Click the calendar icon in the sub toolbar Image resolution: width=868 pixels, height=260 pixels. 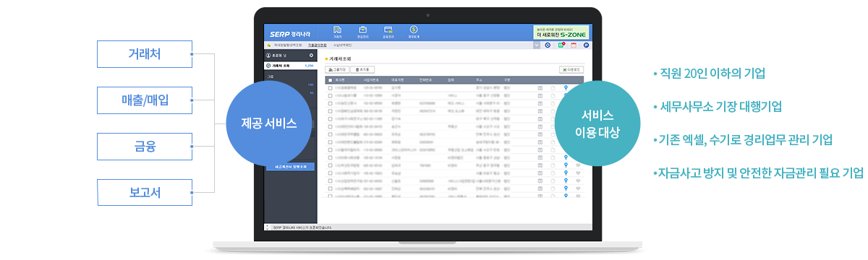click(573, 45)
